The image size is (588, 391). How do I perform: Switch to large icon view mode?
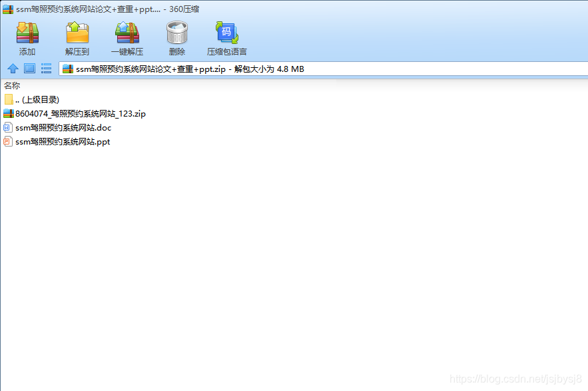tap(29, 69)
